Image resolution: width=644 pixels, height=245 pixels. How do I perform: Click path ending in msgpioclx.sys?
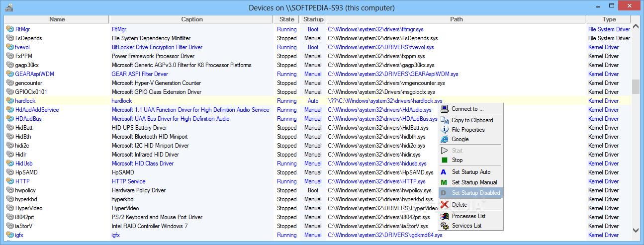pos(381,92)
